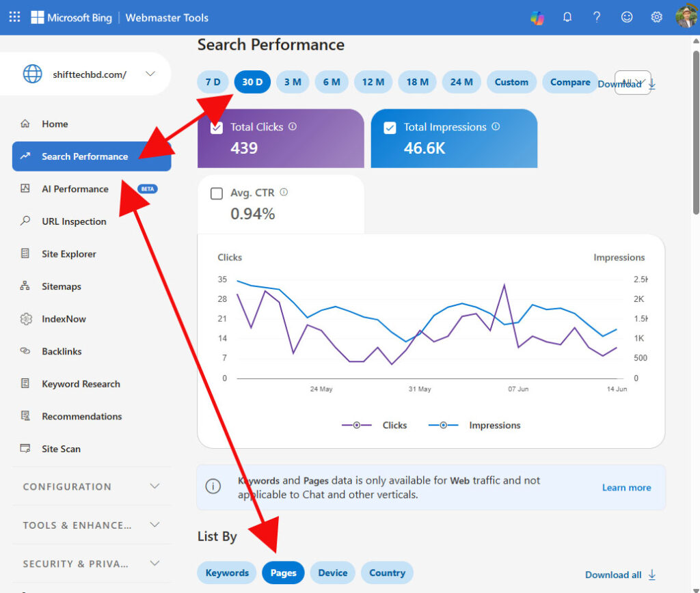700x593 pixels.
Task: Select the 12 M time range
Action: pos(373,82)
